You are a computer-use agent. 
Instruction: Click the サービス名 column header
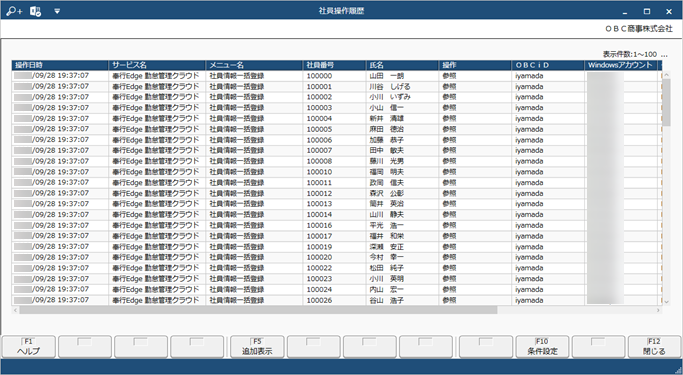[157, 65]
